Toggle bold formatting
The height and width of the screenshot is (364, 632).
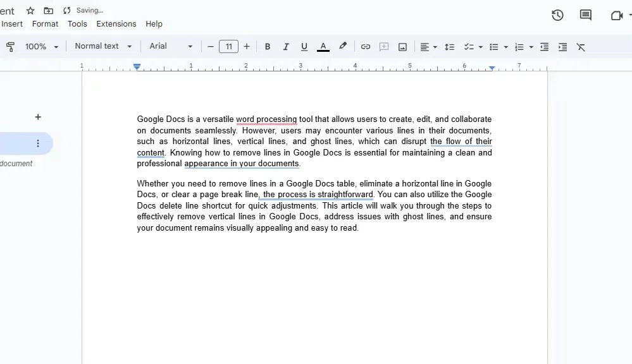[267, 47]
